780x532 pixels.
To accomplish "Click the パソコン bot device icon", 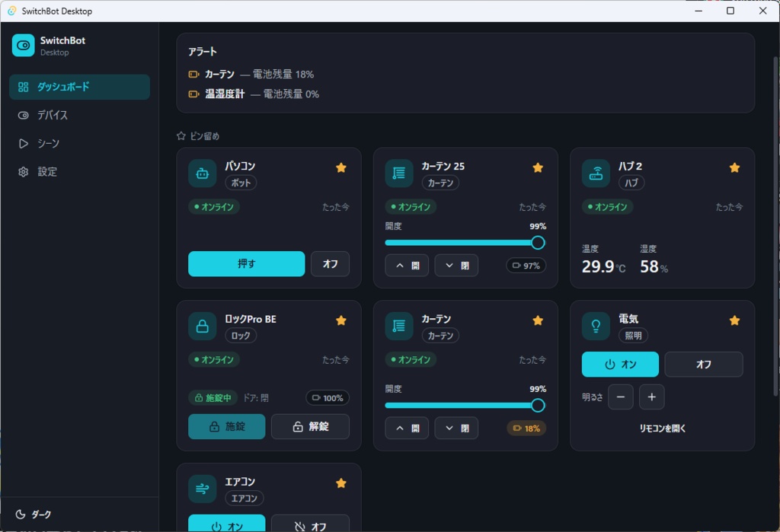I will tap(202, 174).
